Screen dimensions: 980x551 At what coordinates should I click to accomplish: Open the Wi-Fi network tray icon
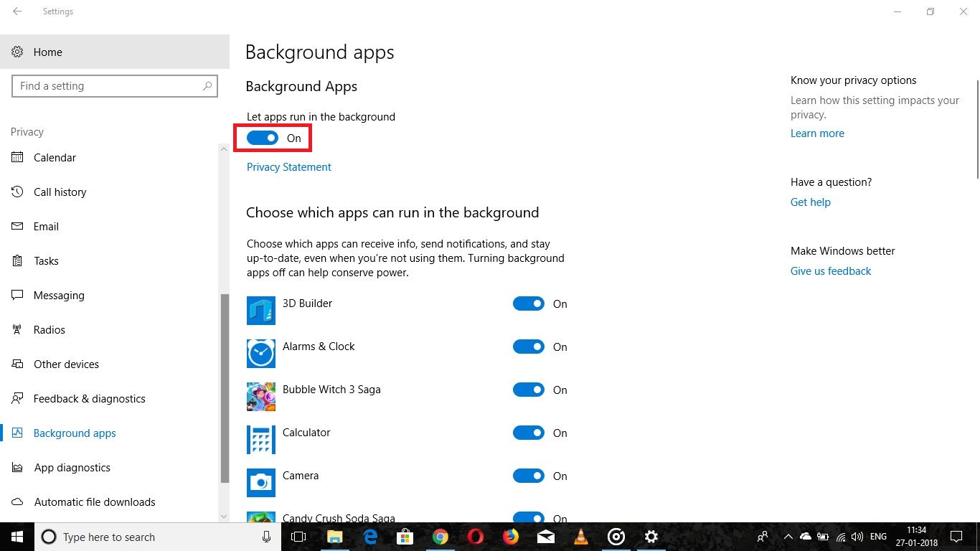pos(841,537)
